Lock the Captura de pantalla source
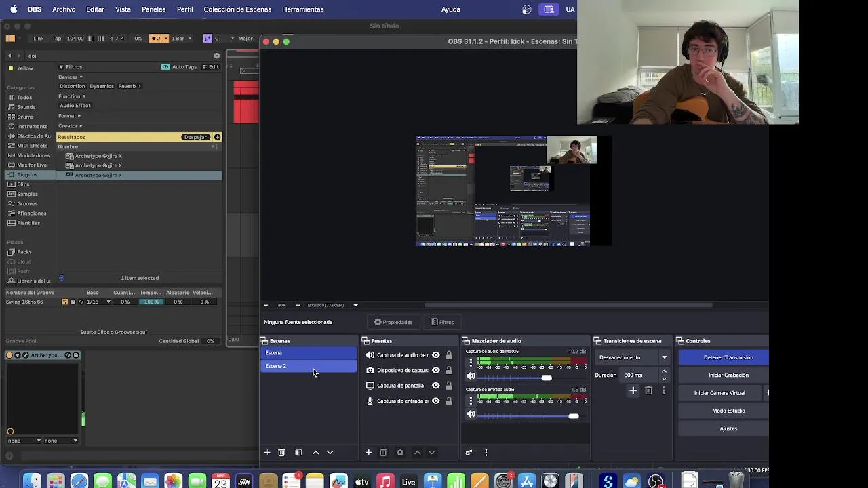868x488 pixels. point(449,386)
